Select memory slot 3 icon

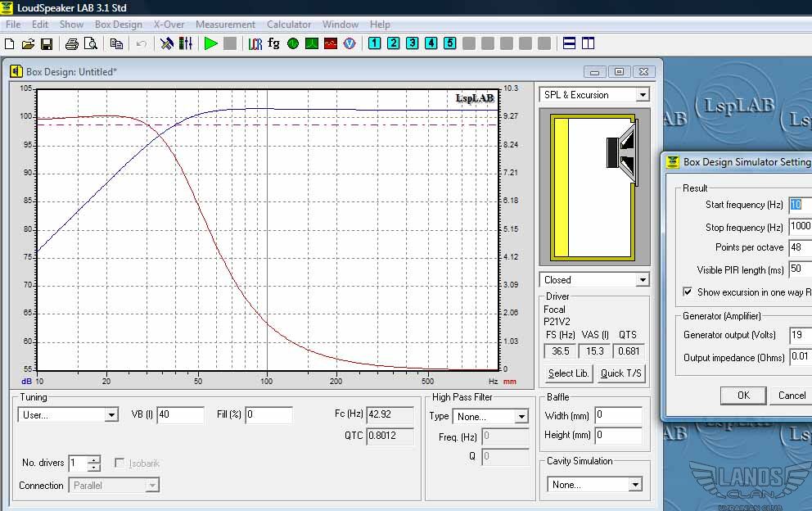coord(413,43)
